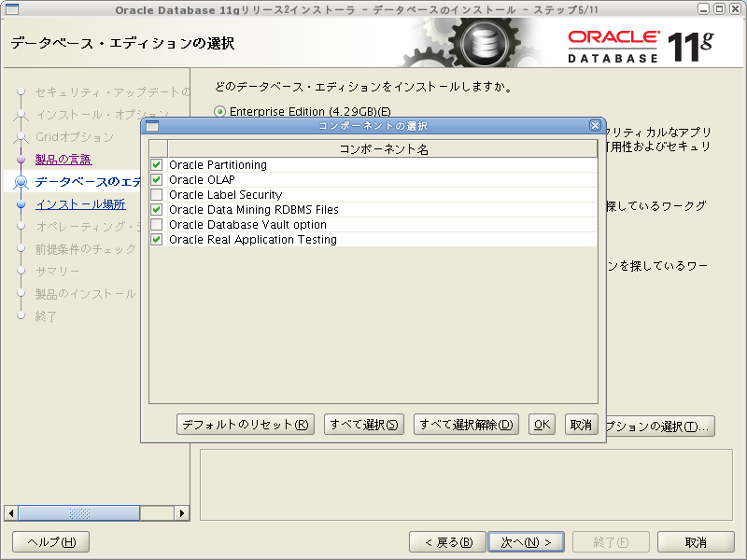
Task: Click the sidebar horizontal scrollbar thumb
Action: coord(79,512)
